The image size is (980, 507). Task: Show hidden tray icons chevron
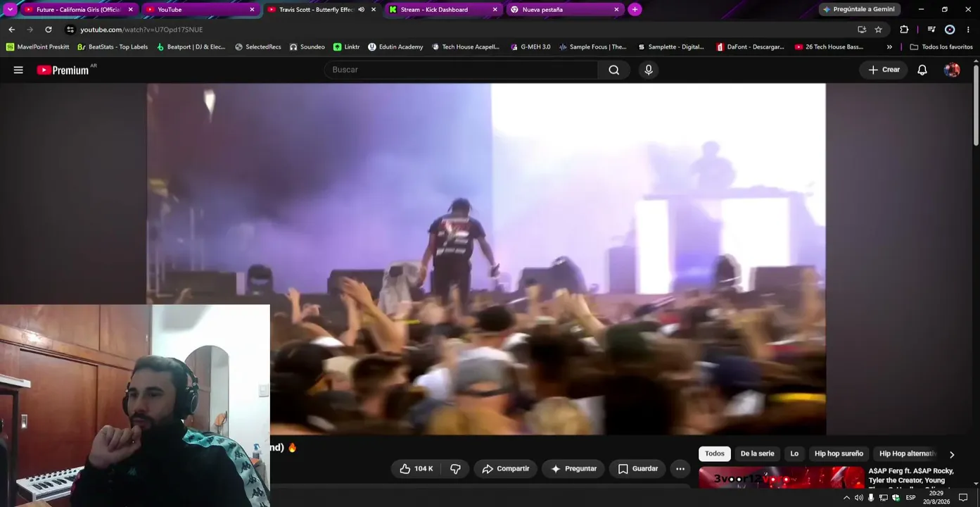846,498
